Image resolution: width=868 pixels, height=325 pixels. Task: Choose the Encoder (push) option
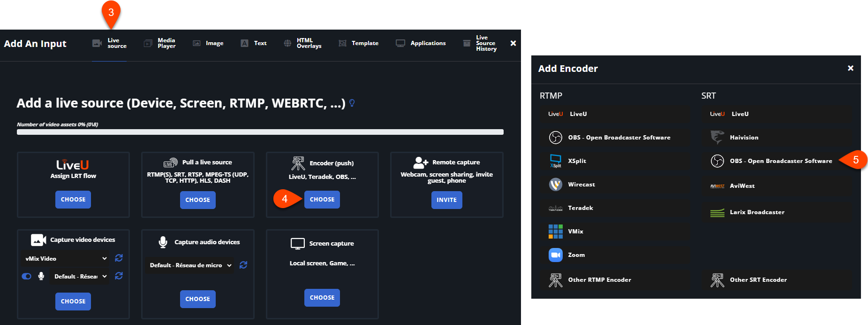pyautogui.click(x=322, y=200)
